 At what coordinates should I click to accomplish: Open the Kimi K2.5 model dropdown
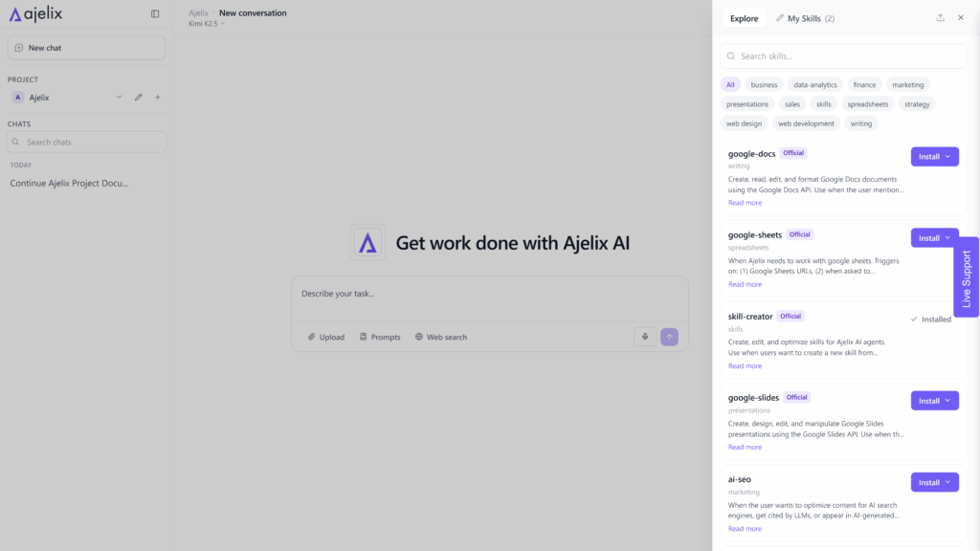[207, 24]
